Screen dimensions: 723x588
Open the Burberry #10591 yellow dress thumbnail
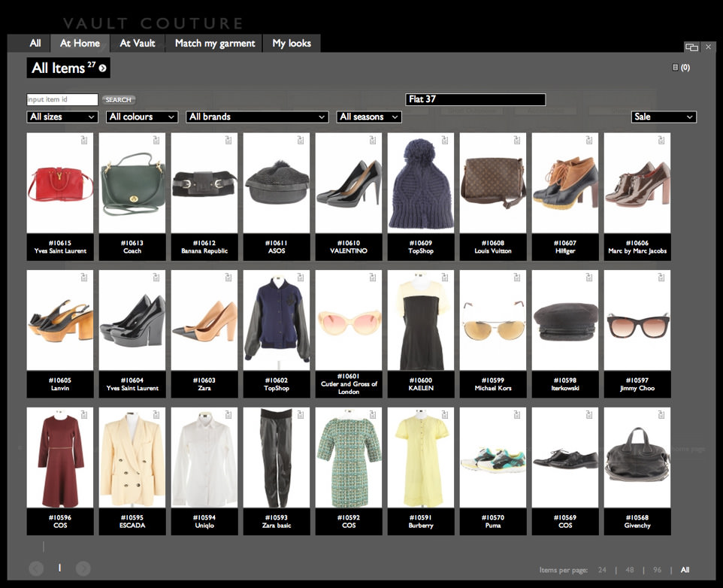[x=421, y=457]
